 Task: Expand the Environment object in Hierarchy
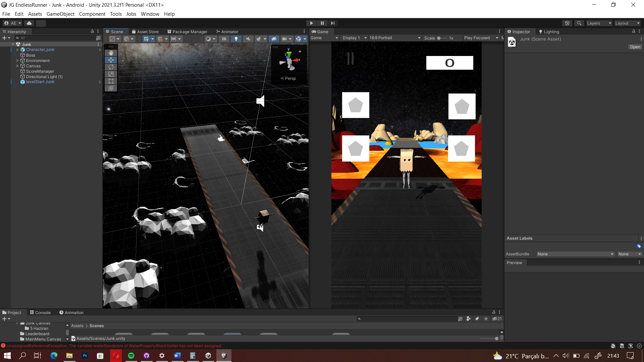[x=18, y=61]
